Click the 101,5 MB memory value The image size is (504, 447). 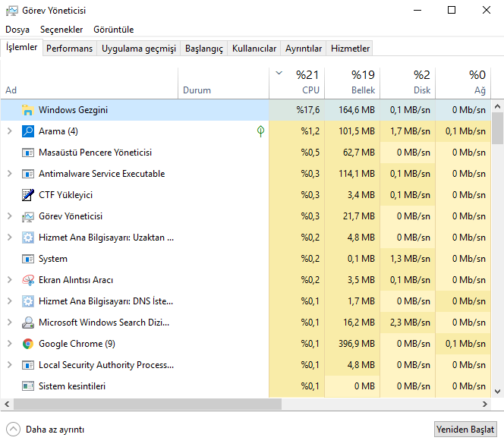pyautogui.click(x=357, y=131)
